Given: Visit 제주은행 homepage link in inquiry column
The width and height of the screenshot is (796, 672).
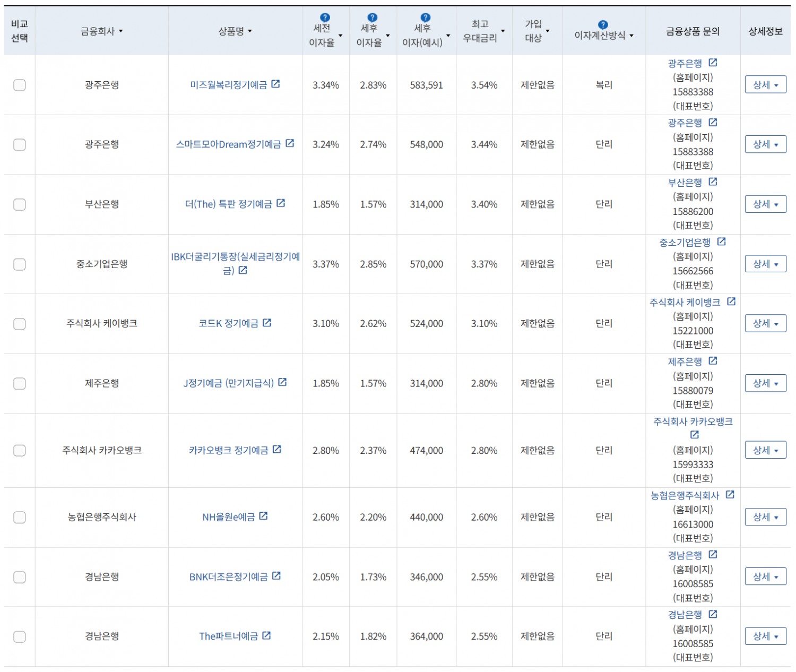Looking at the screenshot, I should tap(685, 361).
